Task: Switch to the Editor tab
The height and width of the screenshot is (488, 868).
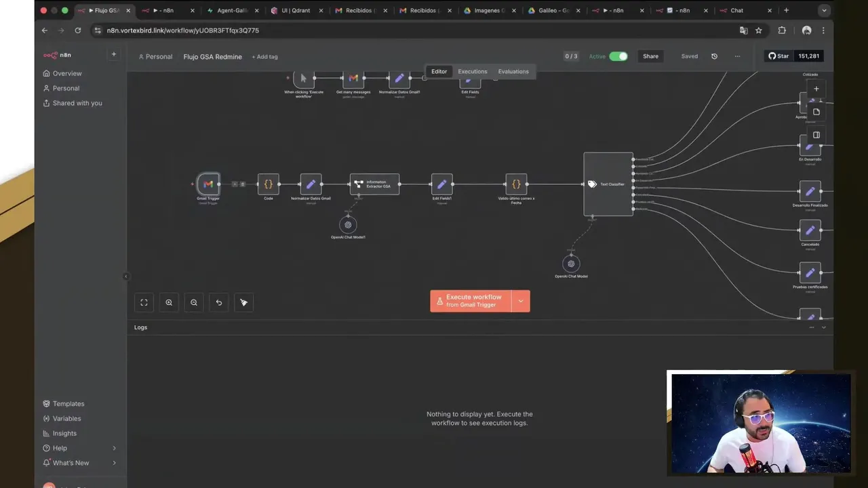Action: pyautogui.click(x=439, y=71)
